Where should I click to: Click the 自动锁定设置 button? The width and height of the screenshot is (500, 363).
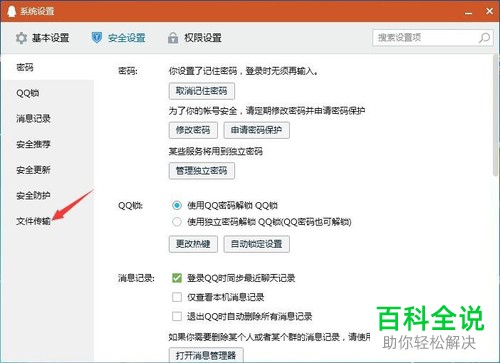[256, 244]
